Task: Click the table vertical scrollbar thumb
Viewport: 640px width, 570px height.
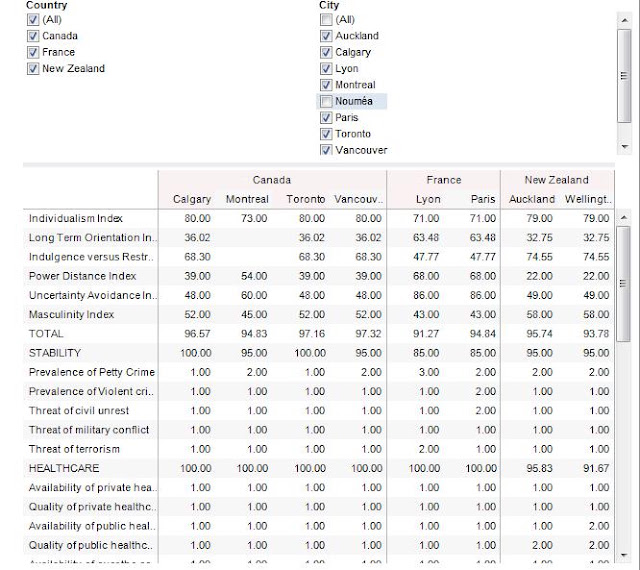Action: pos(623,284)
